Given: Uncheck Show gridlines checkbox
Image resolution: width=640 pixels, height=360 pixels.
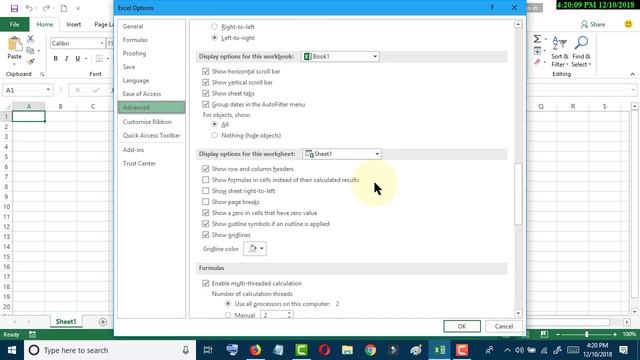Looking at the screenshot, I should [206, 235].
